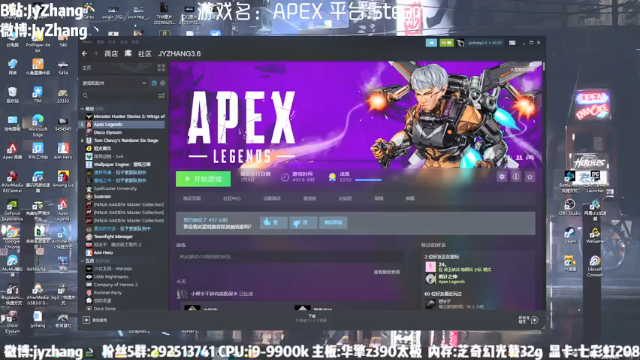This screenshot has width=640, height=360.
Task: Go forward with the Steam forward arrow
Action: pyautogui.click(x=96, y=53)
